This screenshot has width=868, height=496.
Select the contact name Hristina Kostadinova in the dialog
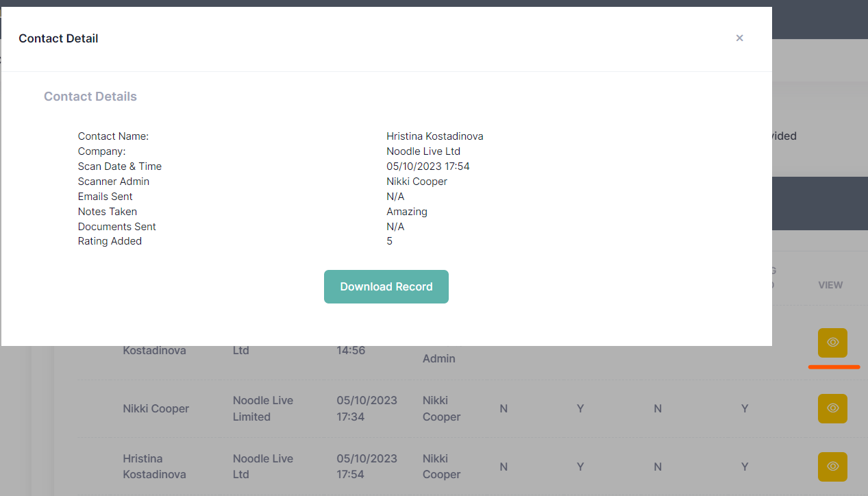point(434,136)
